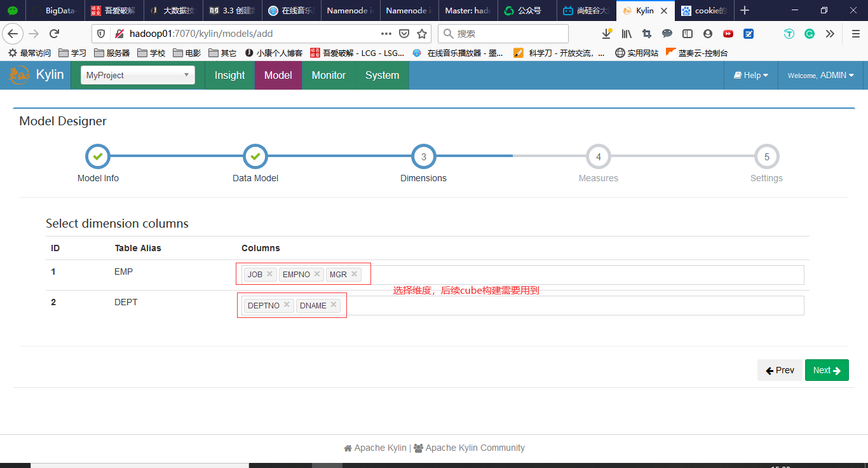
Task: Go to step 2 Data Model
Action: [255, 156]
